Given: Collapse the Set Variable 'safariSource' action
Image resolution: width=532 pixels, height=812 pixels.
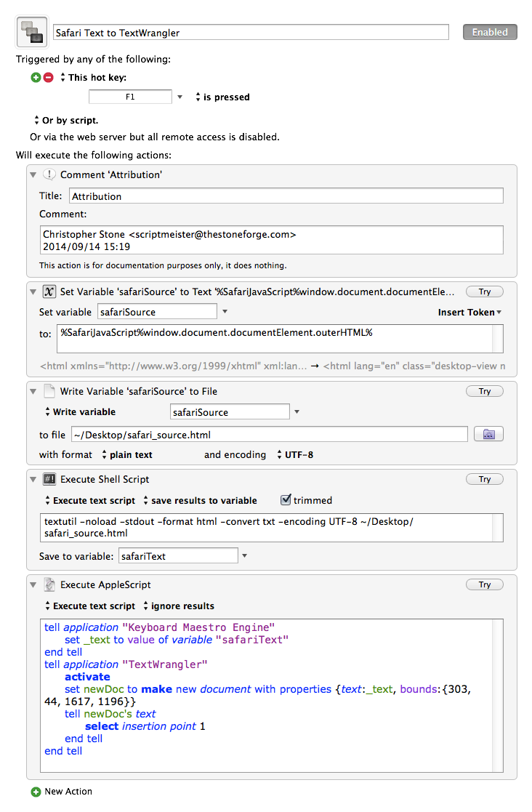Looking at the screenshot, I should 33,292.
